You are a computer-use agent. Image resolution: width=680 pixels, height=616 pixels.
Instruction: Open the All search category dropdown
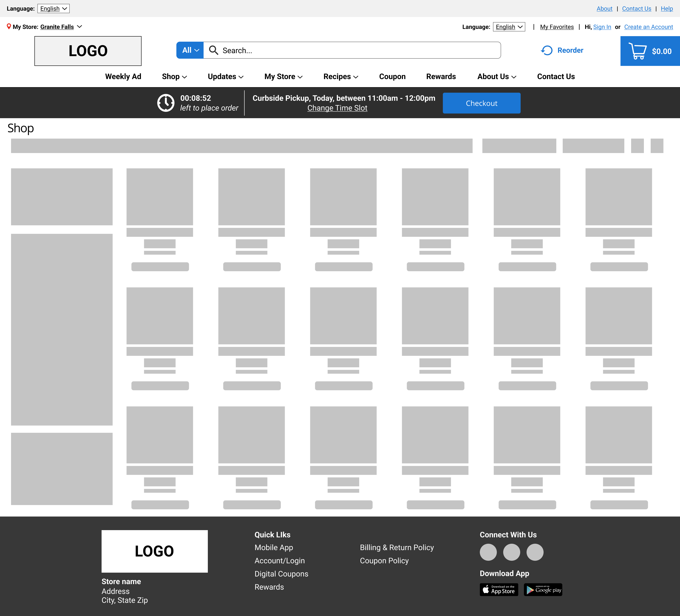click(190, 50)
